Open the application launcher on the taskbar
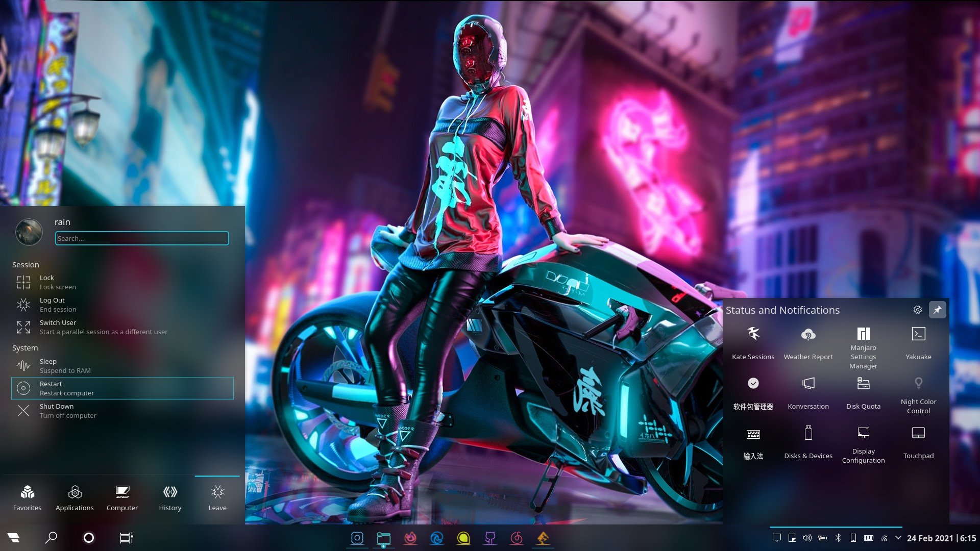 coord(14,538)
